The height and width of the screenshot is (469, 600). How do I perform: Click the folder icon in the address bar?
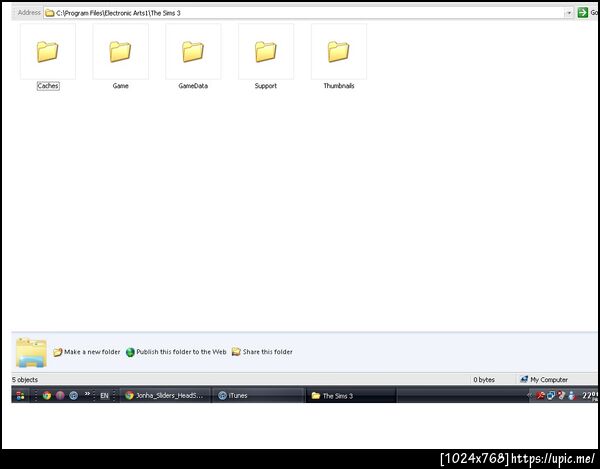[x=50, y=13]
